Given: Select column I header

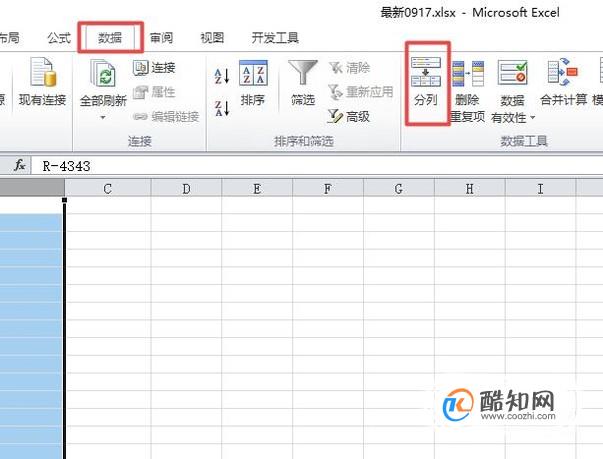Looking at the screenshot, I should (x=540, y=189).
